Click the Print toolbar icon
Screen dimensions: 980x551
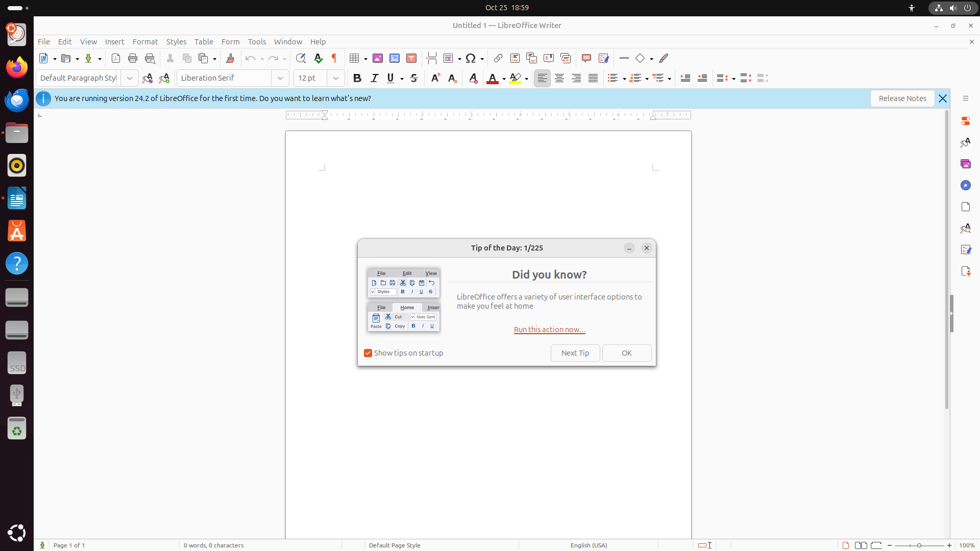[133, 58]
